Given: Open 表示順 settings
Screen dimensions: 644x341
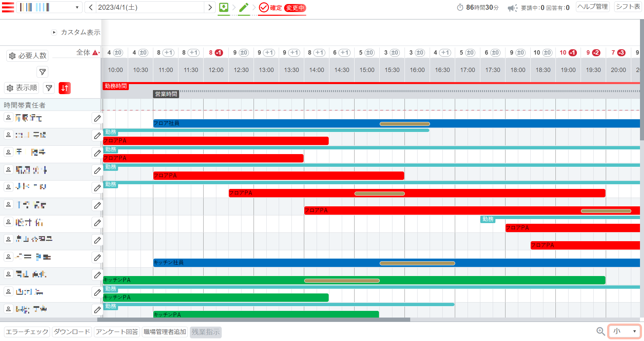Looking at the screenshot, I should pyautogui.click(x=22, y=88).
